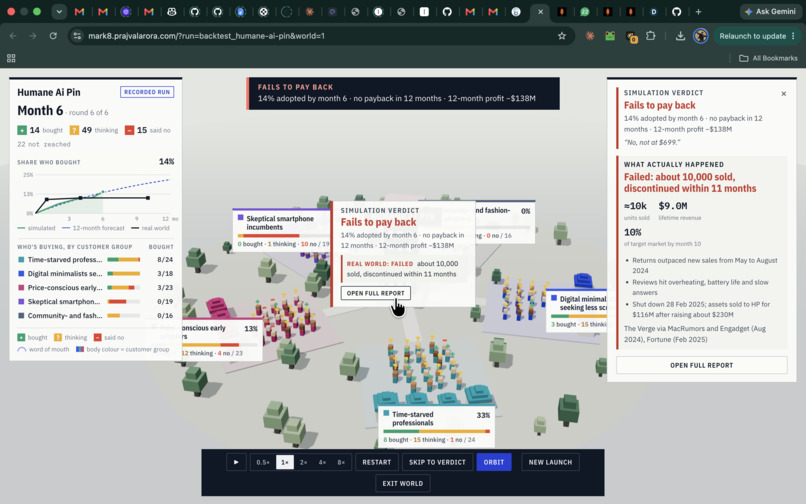Viewport: 806px width, 504px height.
Task: Click the 'body colour = customer group' legend icon
Action: click(x=80, y=349)
